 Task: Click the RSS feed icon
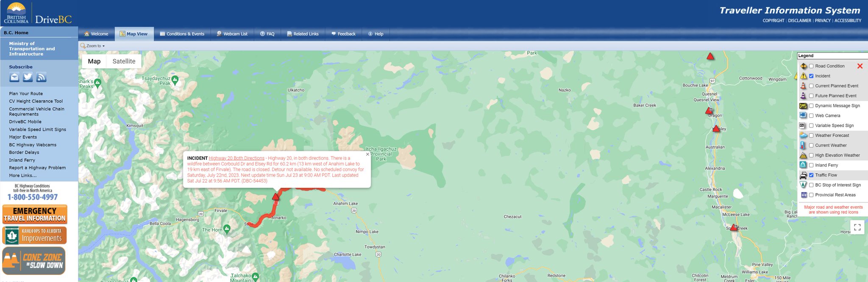pos(41,77)
